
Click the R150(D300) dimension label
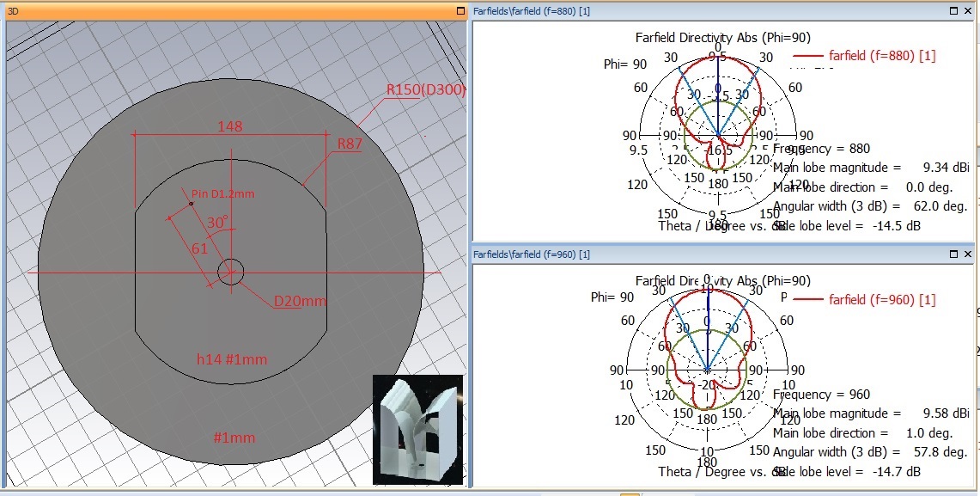425,90
